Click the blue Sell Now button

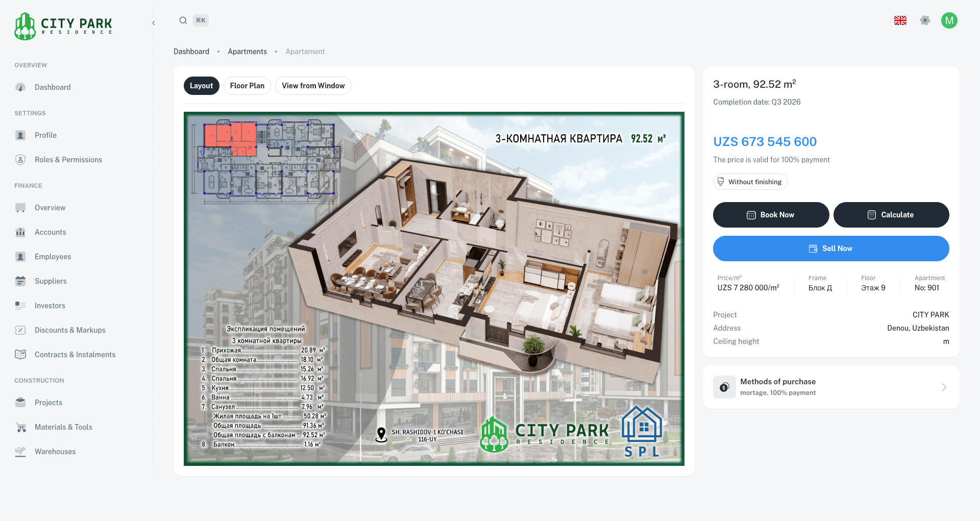coord(830,249)
